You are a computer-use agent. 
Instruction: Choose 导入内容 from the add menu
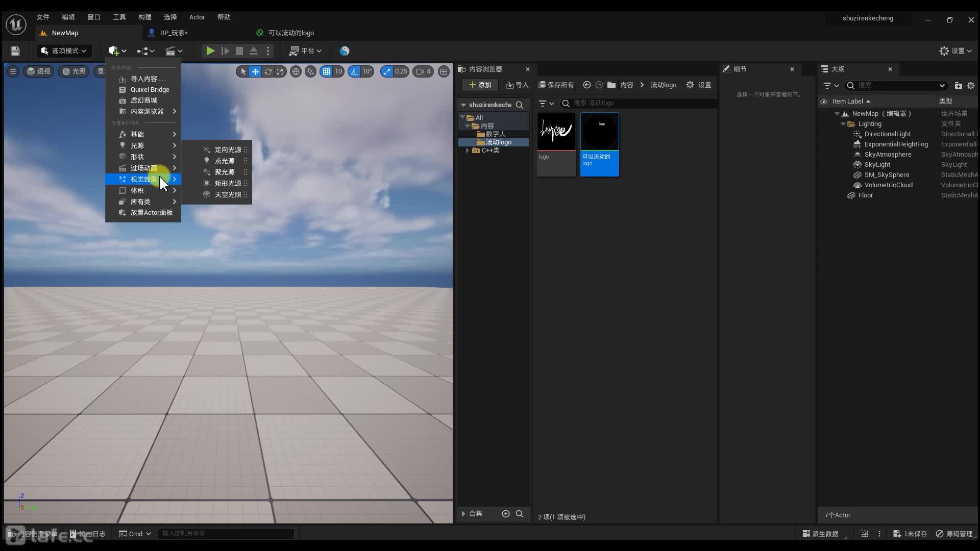click(143, 79)
